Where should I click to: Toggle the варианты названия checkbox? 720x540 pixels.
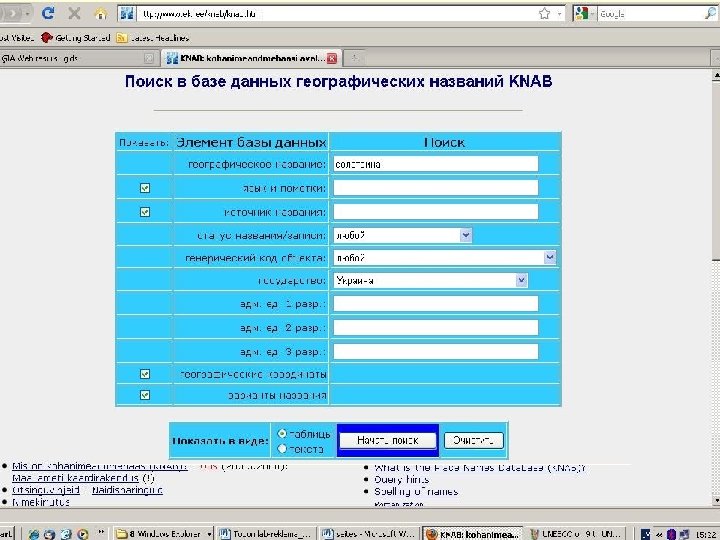click(x=145, y=395)
